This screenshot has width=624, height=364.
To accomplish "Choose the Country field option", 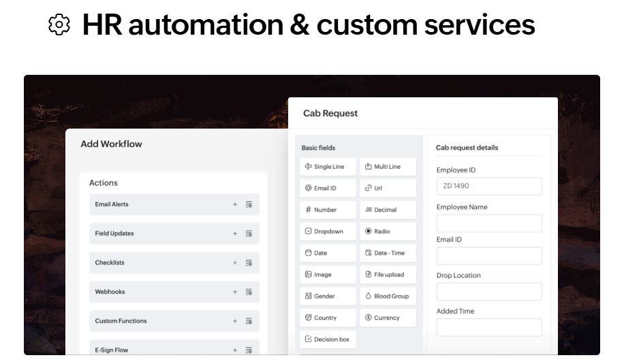I will (328, 318).
